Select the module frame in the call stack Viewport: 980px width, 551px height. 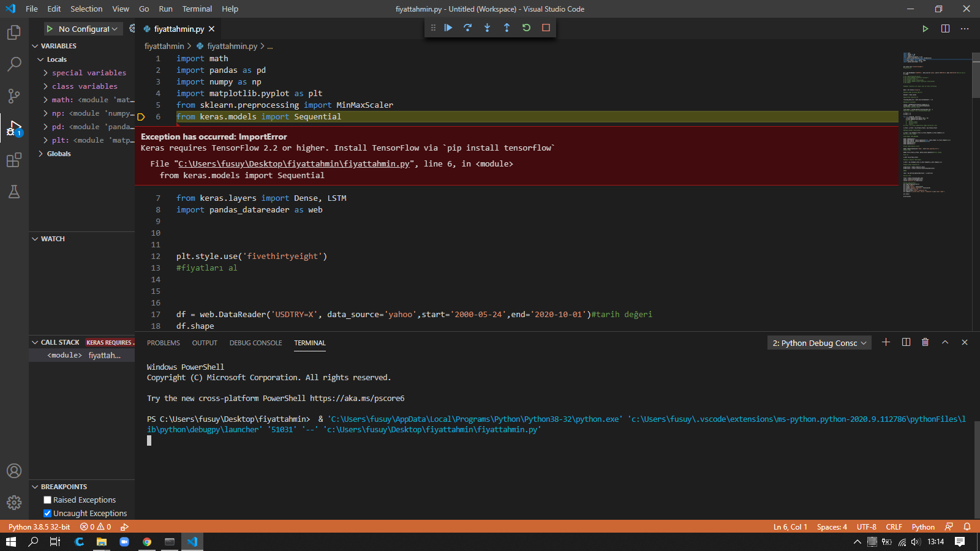(81, 355)
